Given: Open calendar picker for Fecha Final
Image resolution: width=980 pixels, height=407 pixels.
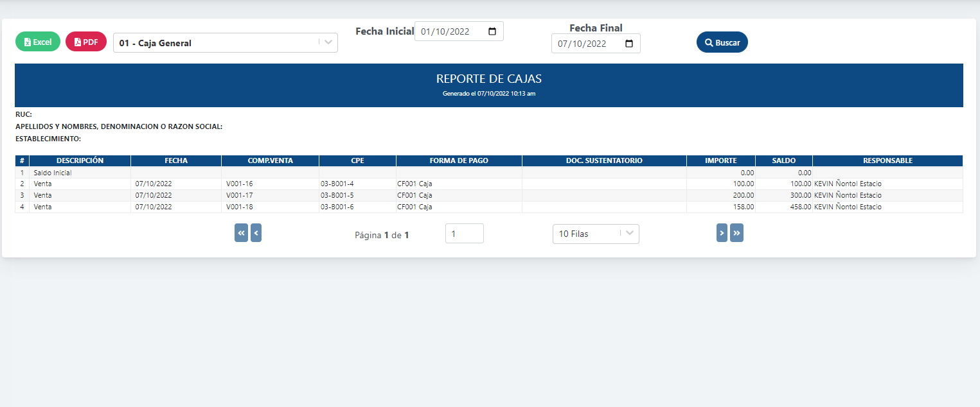Looking at the screenshot, I should [x=629, y=44].
